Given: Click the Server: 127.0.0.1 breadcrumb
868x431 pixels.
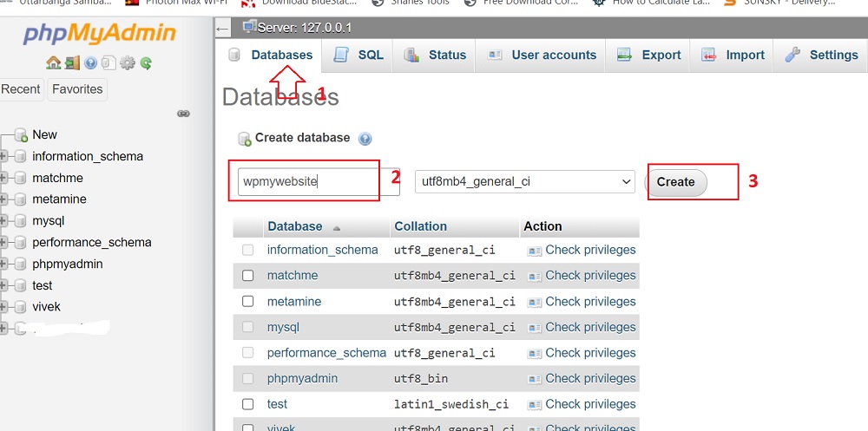Looking at the screenshot, I should pos(305,28).
